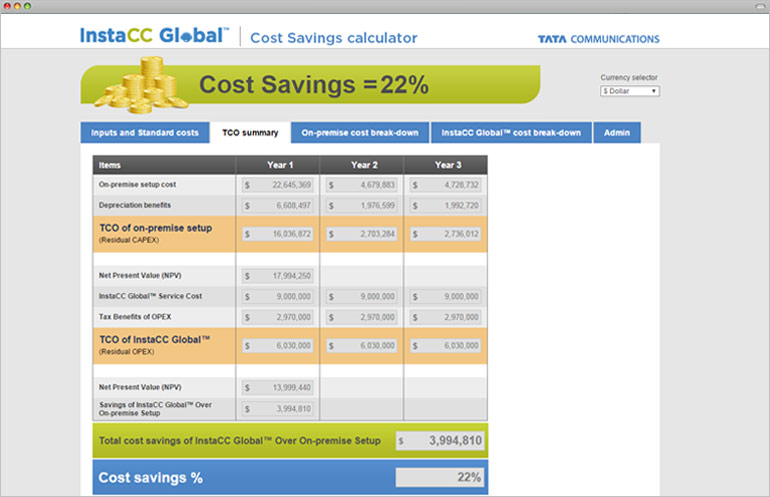Click Year 1 InstaCC Global Service Cost field
This screenshot has width=770, height=497.
pos(278,297)
